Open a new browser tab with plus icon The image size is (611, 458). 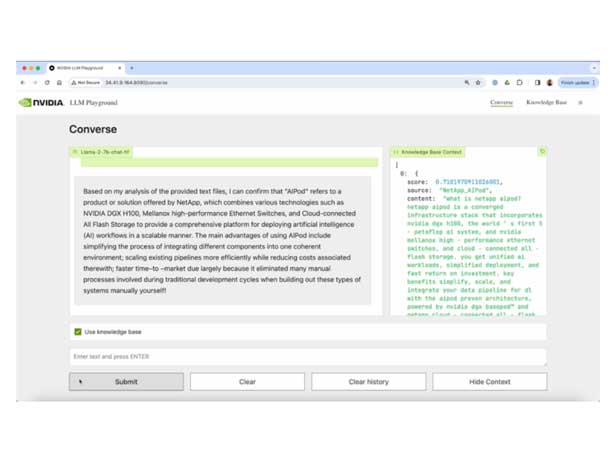tap(132, 67)
